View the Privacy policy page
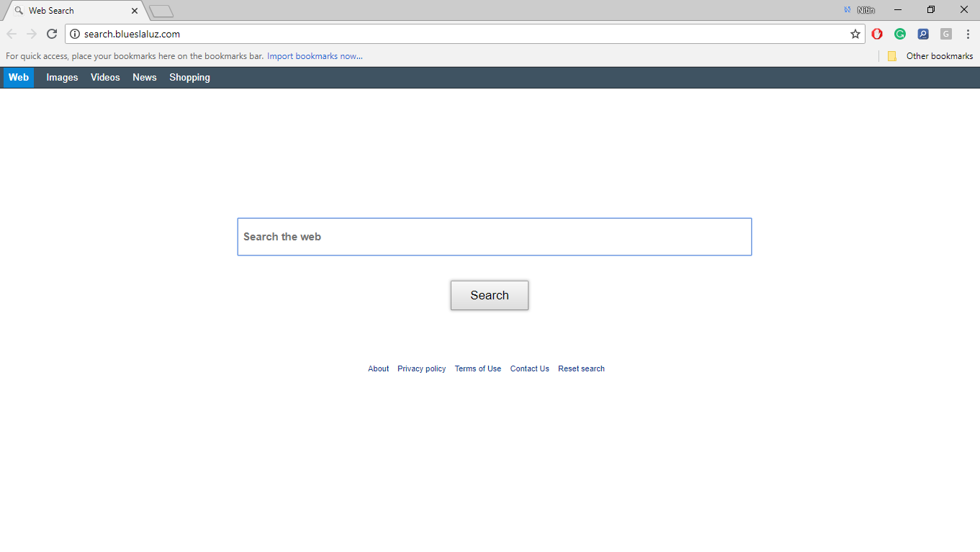 pos(421,368)
